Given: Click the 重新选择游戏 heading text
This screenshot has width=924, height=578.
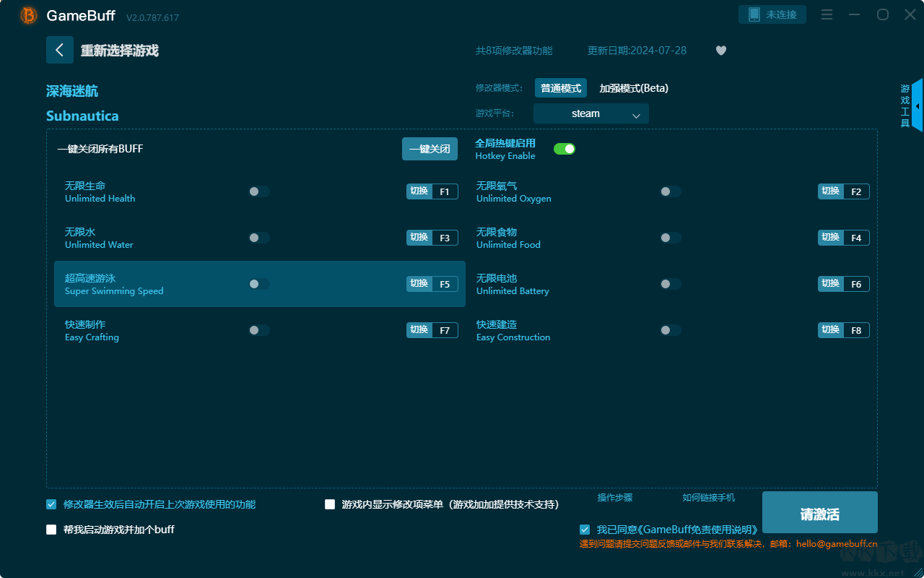Looking at the screenshot, I should (x=120, y=51).
